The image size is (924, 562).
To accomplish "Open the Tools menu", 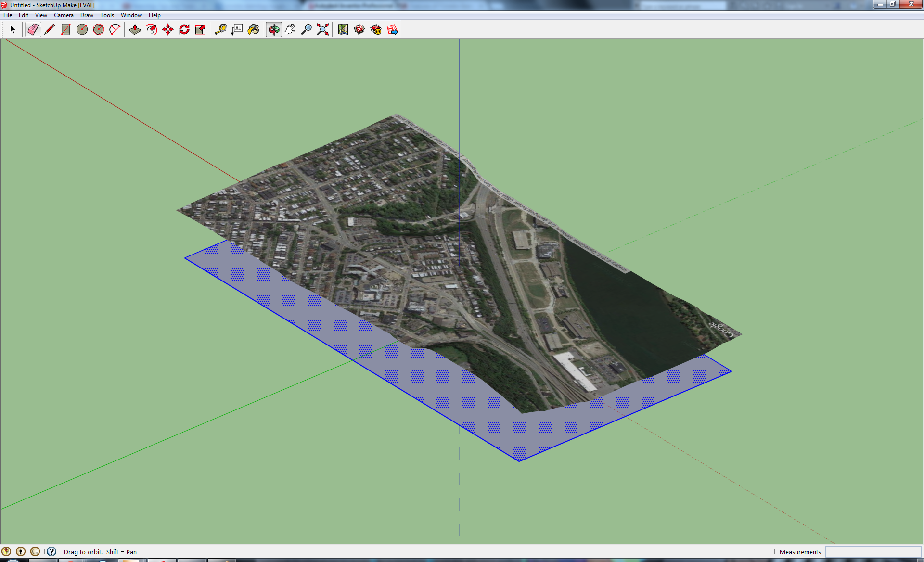I will tap(107, 15).
